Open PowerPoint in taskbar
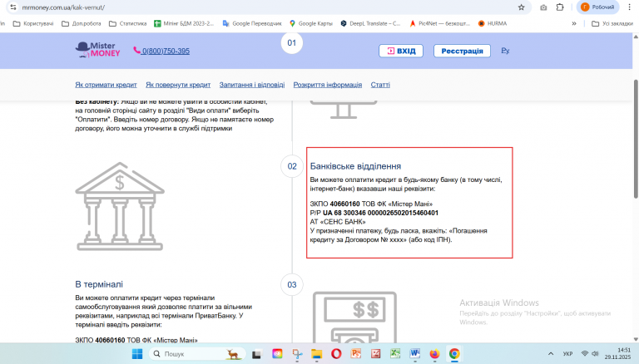Image resolution: width=639 pixels, height=364 pixels. coord(356,354)
